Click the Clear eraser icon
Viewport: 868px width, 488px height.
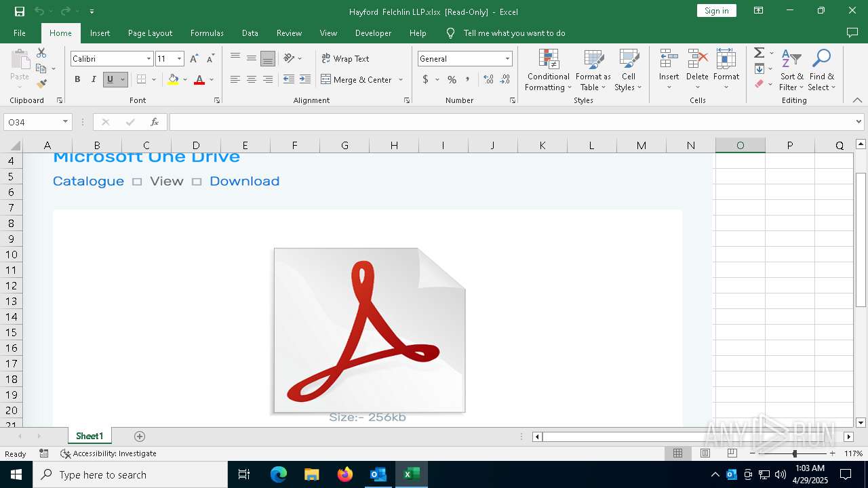pos(759,84)
